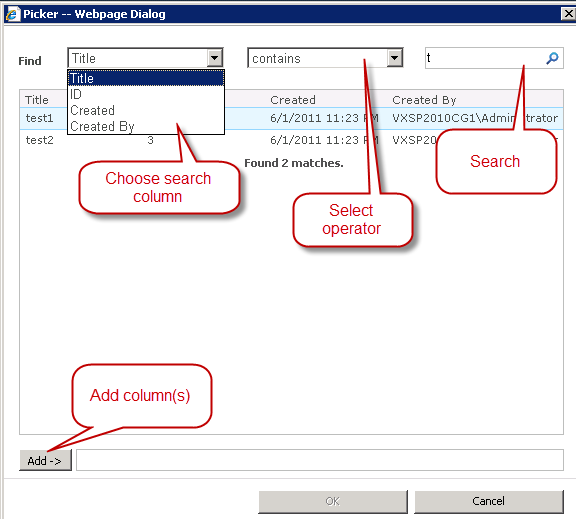
Task: Select Title in the dropdown list
Action: (146, 78)
